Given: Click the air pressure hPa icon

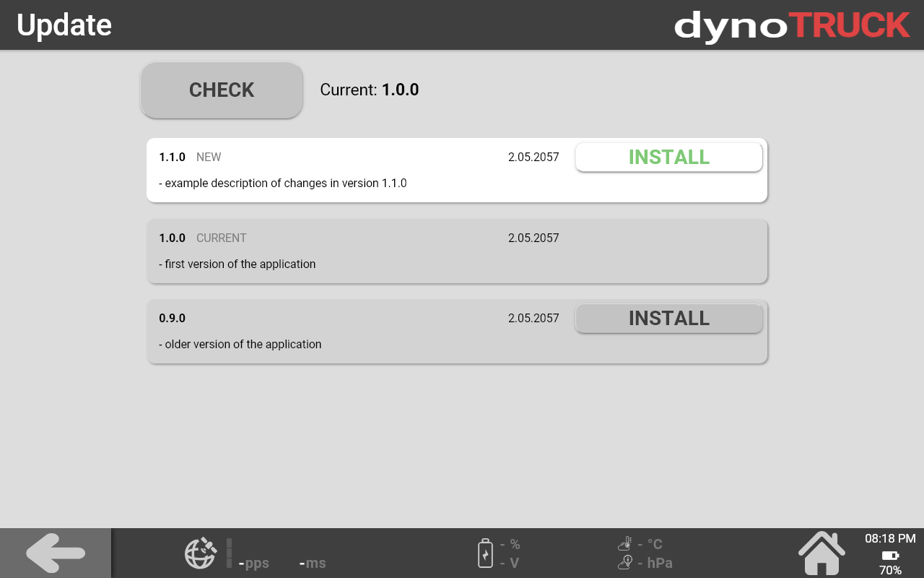Looking at the screenshot, I should (x=625, y=562).
